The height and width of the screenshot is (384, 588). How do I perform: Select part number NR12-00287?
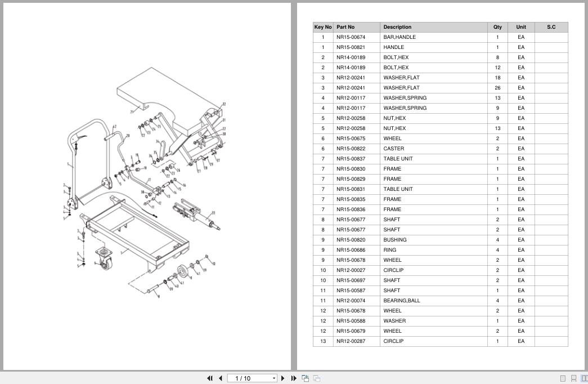(x=351, y=341)
